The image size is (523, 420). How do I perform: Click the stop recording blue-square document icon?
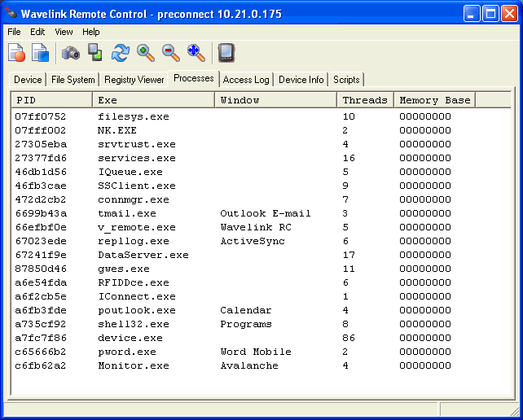point(41,53)
